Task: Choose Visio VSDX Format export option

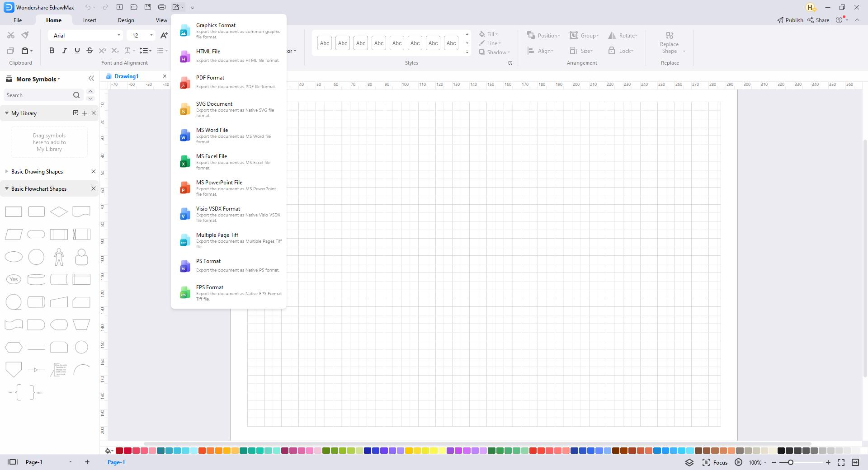Action: coord(229,214)
